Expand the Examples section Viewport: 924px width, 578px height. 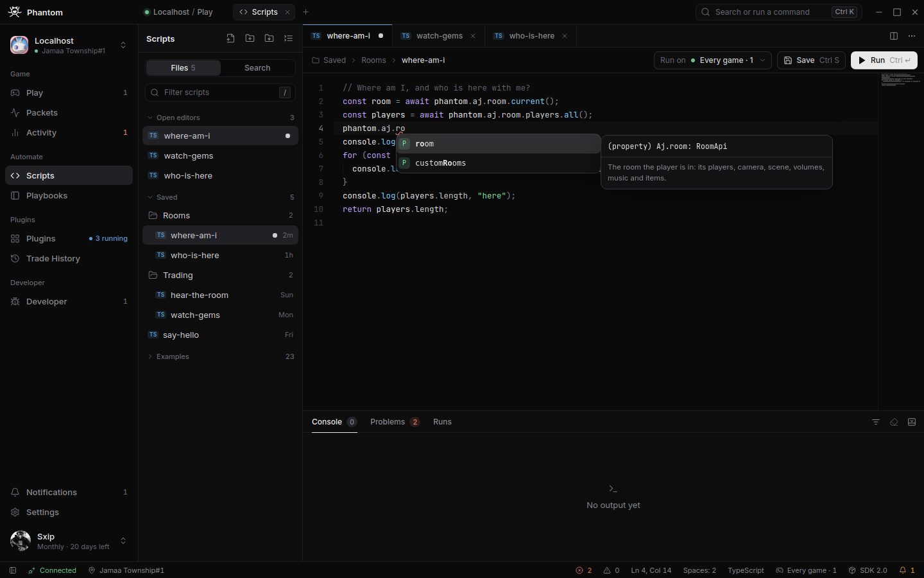220,356
